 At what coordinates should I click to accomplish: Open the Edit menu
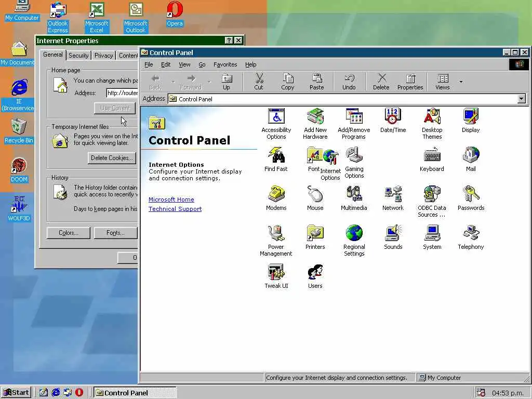(x=166, y=64)
